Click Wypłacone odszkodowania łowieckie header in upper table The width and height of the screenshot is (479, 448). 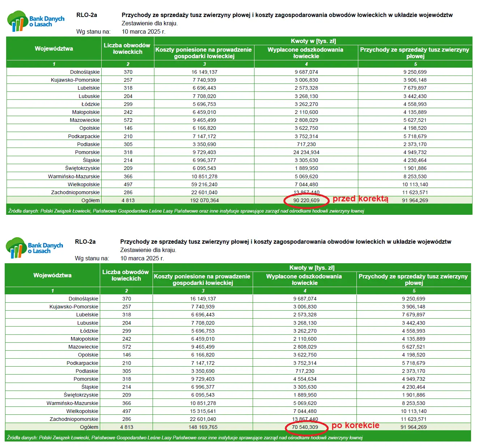pos(306,53)
